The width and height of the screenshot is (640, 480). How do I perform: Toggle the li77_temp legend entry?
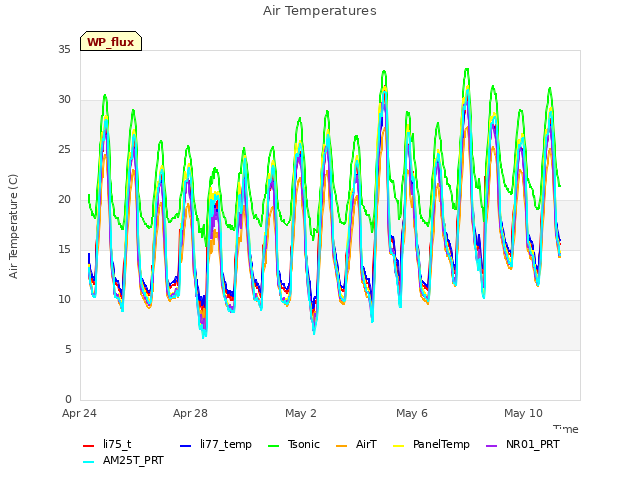pos(216,444)
